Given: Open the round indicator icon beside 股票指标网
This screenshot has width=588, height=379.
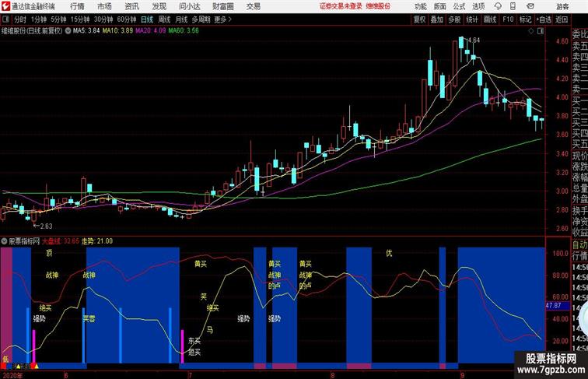Looking at the screenshot, I should click(4, 241).
